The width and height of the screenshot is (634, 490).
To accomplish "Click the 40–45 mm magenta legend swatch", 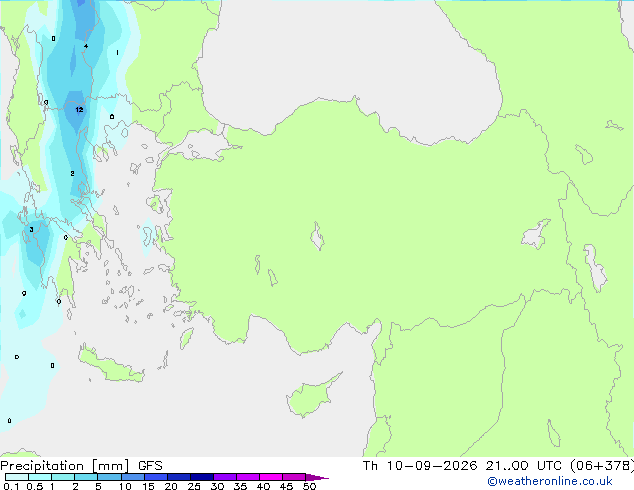I will tap(271, 477).
